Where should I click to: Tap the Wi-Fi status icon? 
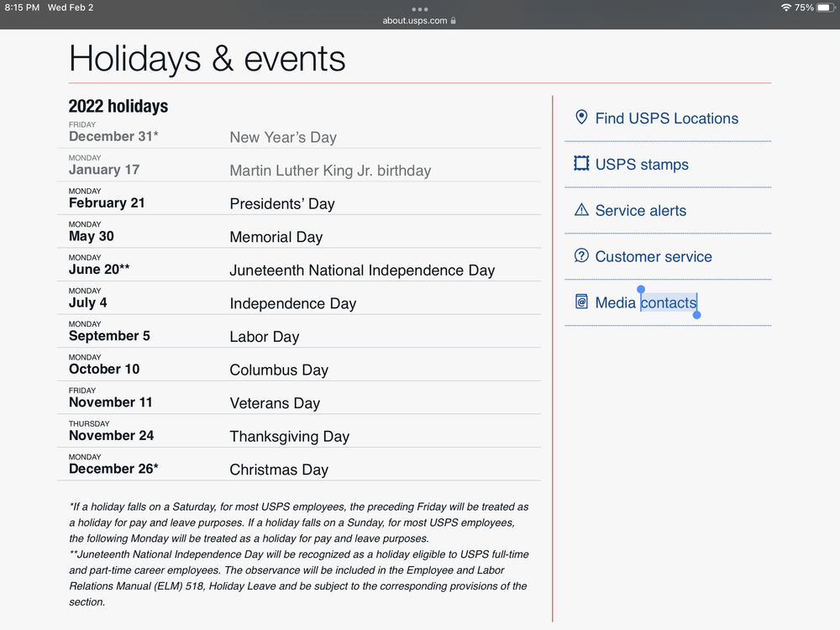coord(785,8)
